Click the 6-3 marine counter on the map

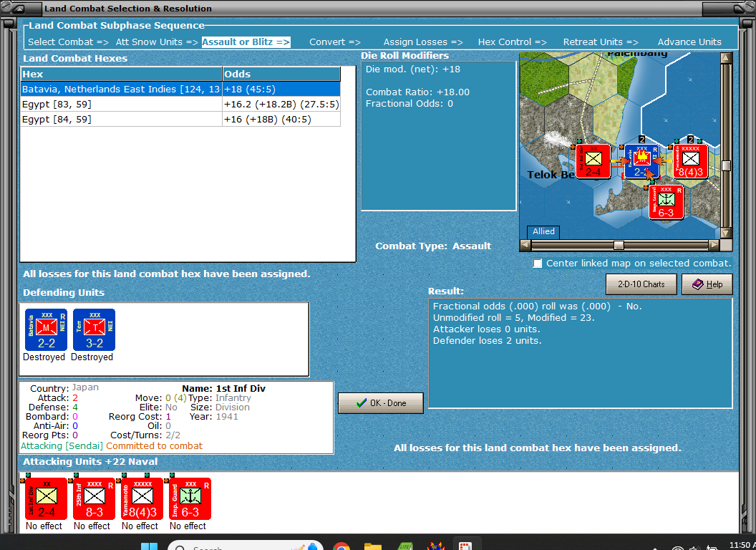pos(666,202)
